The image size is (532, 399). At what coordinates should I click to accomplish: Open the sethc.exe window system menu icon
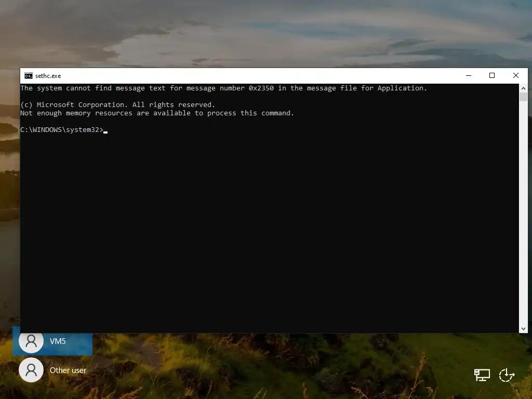tap(29, 76)
